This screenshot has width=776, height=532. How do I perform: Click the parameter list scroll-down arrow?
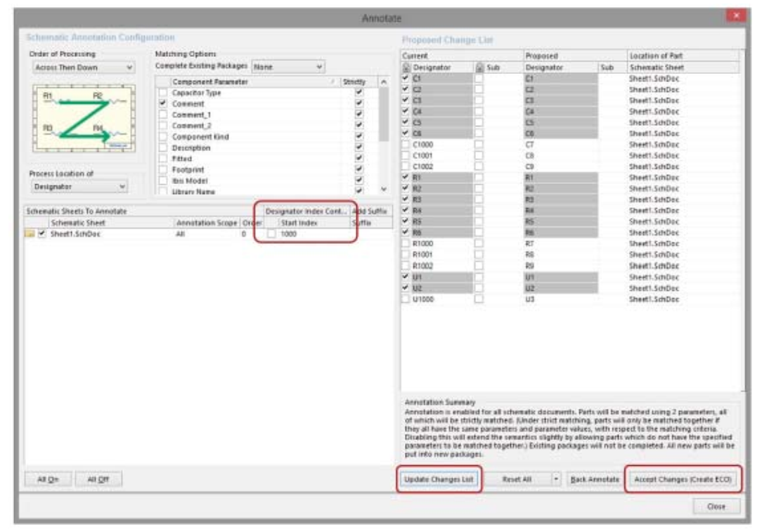[x=384, y=189]
